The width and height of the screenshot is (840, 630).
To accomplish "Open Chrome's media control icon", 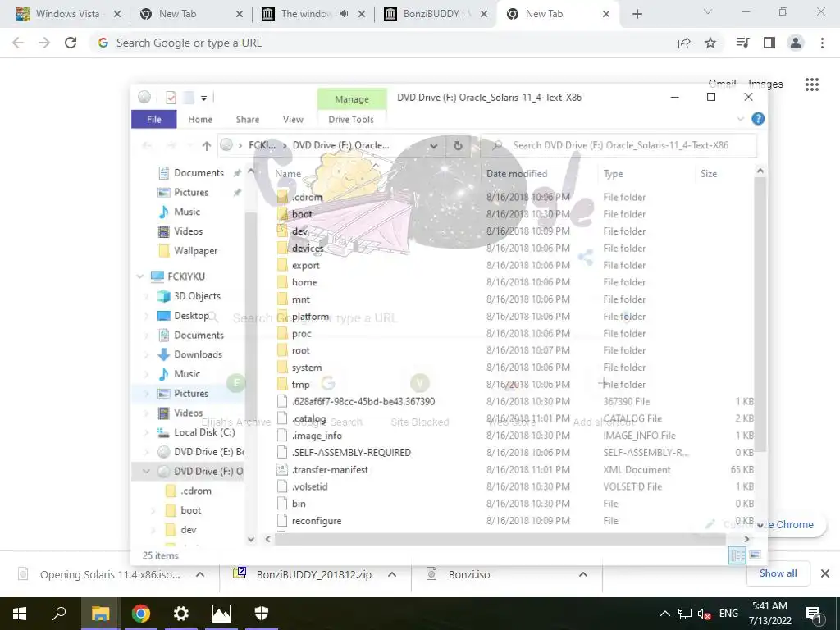I will 742,43.
